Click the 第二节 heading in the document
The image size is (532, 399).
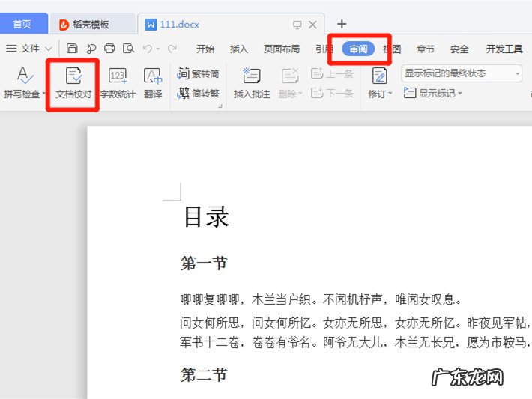(204, 375)
